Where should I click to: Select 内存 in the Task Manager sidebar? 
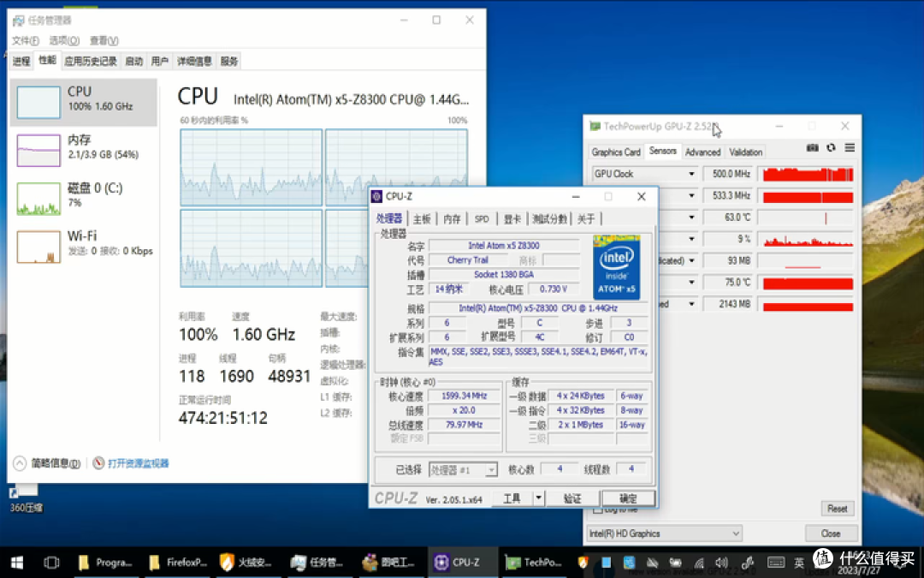click(84, 151)
